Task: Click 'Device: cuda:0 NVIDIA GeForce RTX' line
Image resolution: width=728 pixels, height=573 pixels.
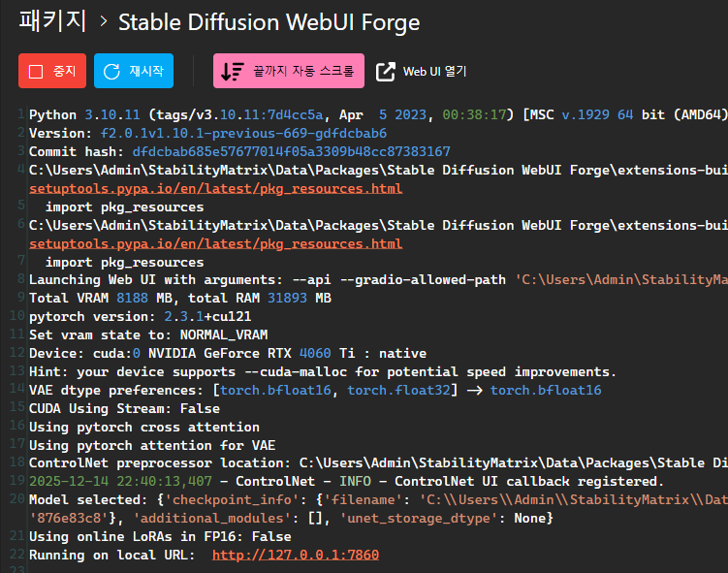Action: (228, 353)
